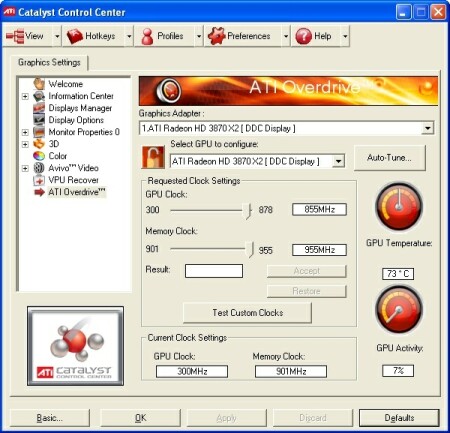450x433 pixels.
Task: Select Displays Manager in the tree
Action: coord(80,108)
